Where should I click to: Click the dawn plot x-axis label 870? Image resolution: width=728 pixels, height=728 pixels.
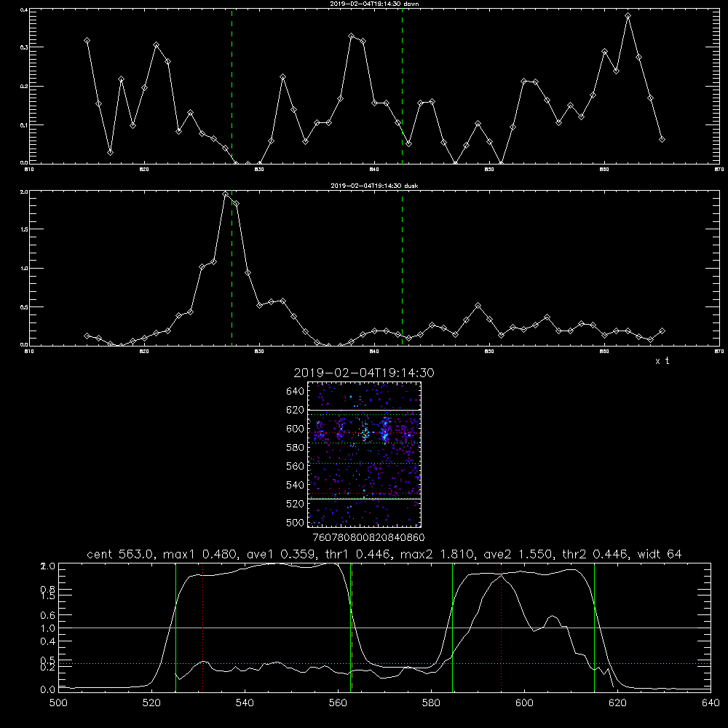coord(719,170)
